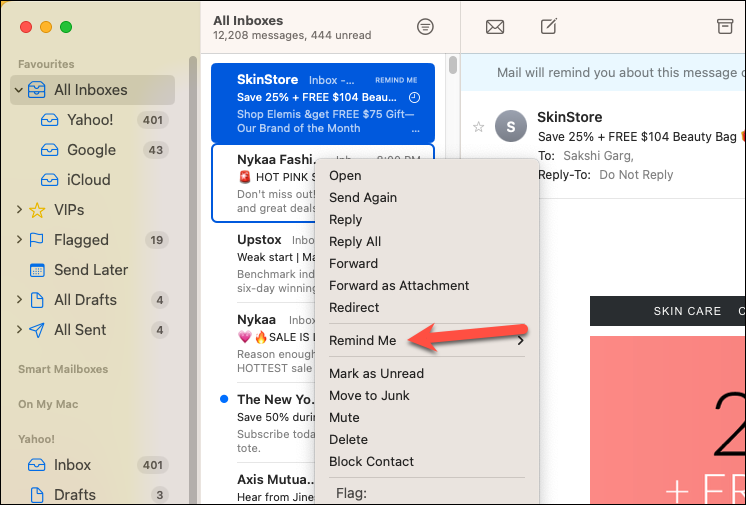This screenshot has width=746, height=505.
Task: Expand the All Sent mailbox
Action: point(19,329)
